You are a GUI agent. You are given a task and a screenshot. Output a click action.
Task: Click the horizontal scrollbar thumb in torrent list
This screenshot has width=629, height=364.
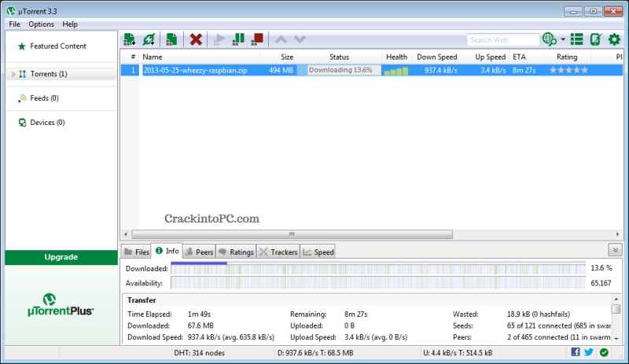click(x=292, y=234)
